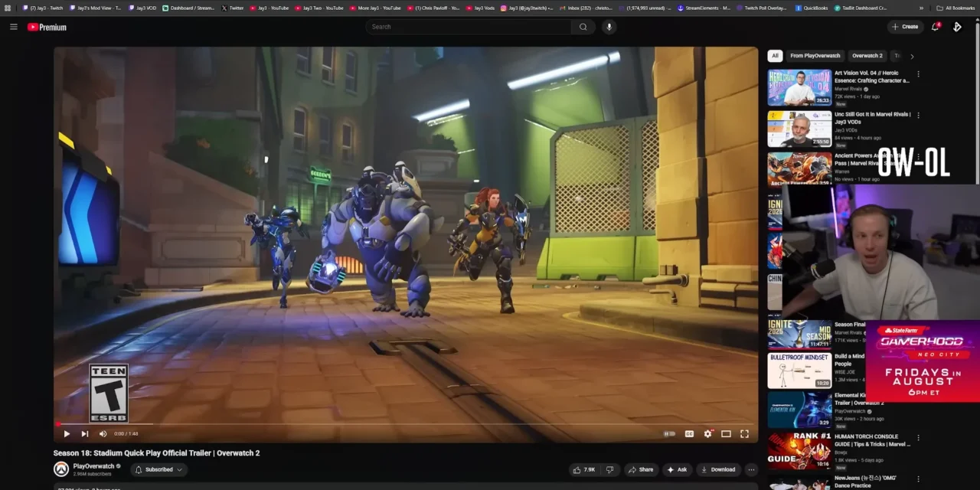Screen dimensions: 980x490
Task: Open the PlayOverwatch channel page
Action: [x=93, y=466]
